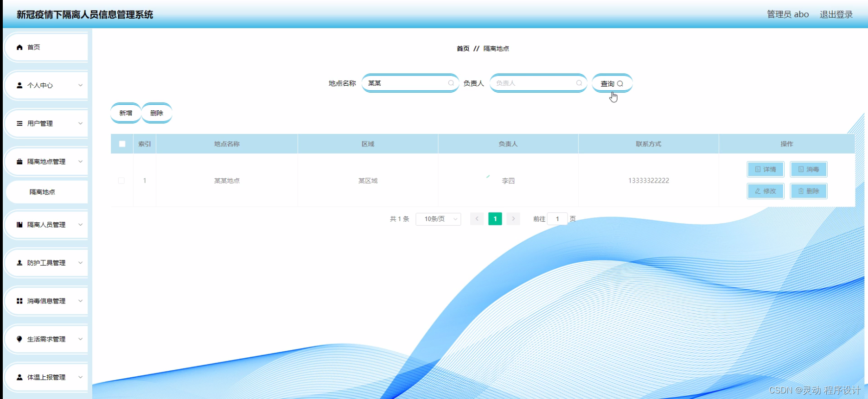Viewport: 868px width, 399px height.
Task: Click the bulb icon for 生活需求管理
Action: (19, 339)
